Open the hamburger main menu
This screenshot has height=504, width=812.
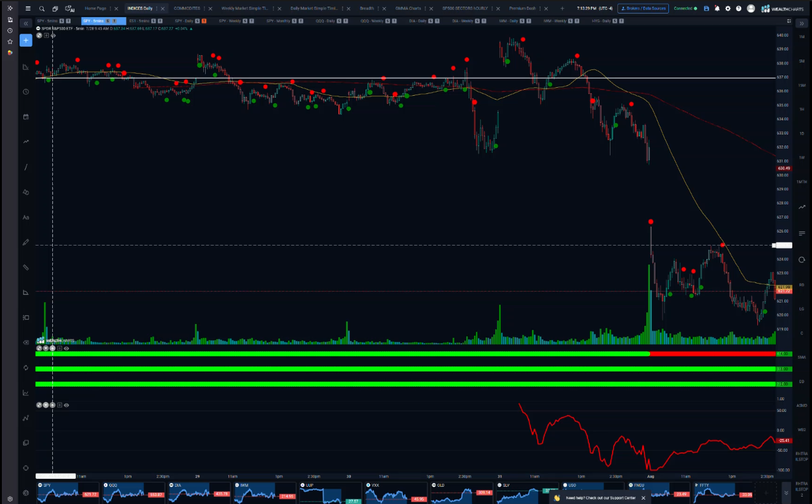tap(28, 9)
